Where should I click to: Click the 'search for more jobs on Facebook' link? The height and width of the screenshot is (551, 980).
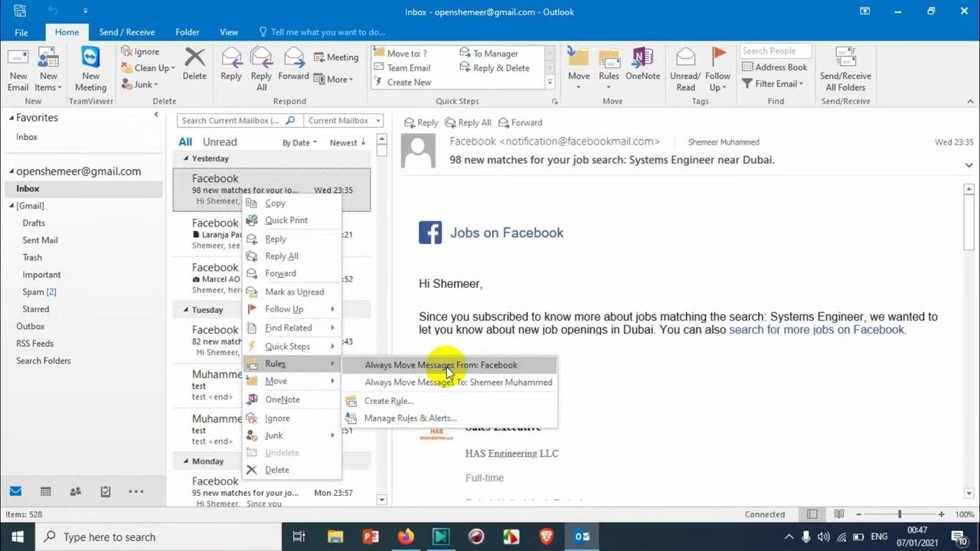point(817,330)
